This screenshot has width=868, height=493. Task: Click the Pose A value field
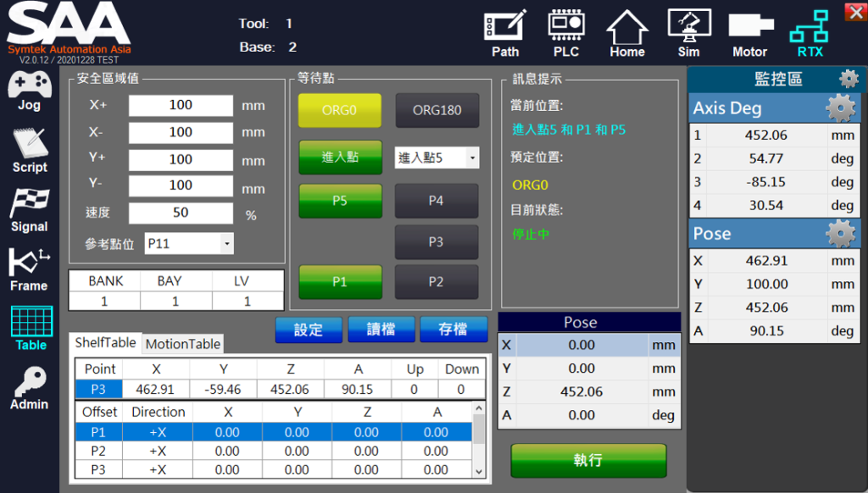581,415
